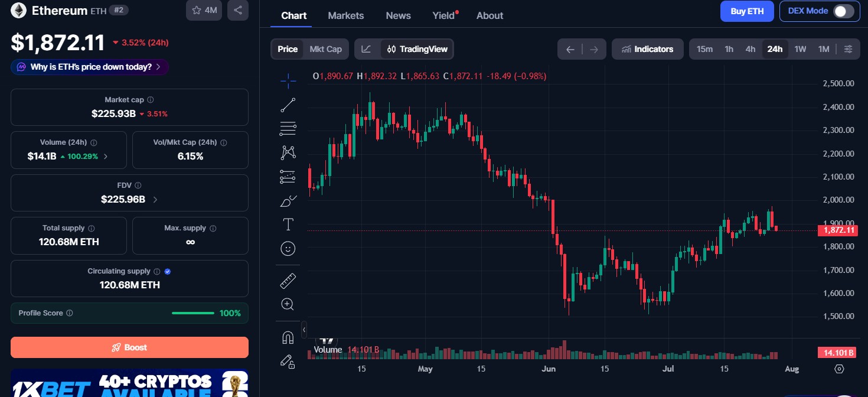The width and height of the screenshot is (868, 397).
Task: Select the ruler measure tool
Action: pos(288,281)
